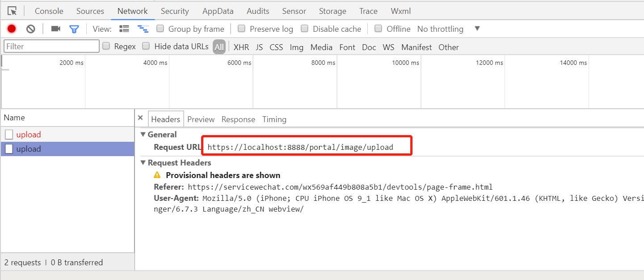Switch to the Console tab
The height and width of the screenshot is (280, 644).
click(x=49, y=11)
